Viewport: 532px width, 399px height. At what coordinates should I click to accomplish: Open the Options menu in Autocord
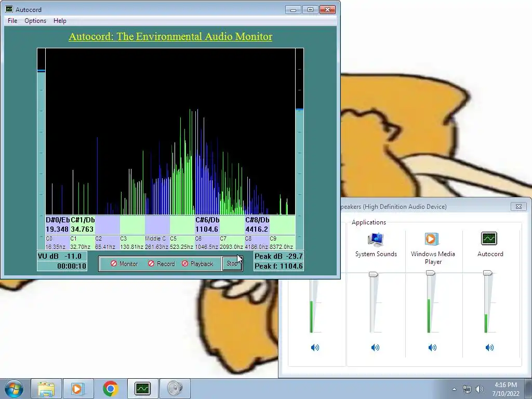click(x=35, y=21)
